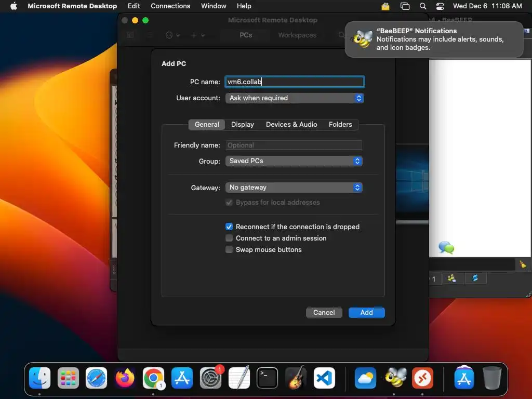This screenshot has height=399, width=532.
Task: Launch Visual Studio Code from dock
Action: coord(324,378)
